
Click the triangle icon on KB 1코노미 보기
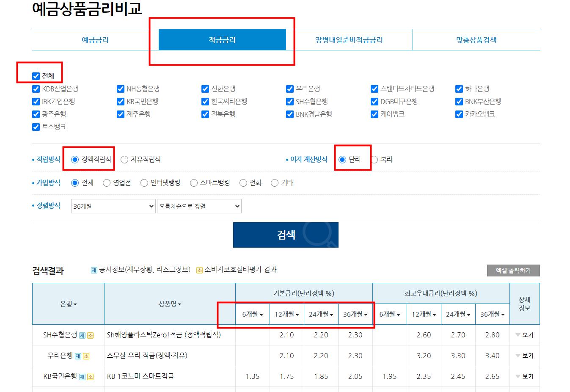point(518,376)
